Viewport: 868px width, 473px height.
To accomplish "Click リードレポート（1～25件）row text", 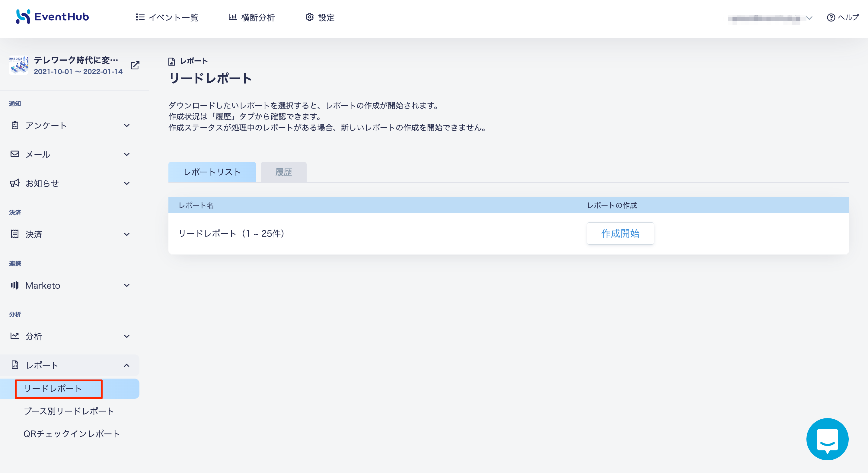I will (x=232, y=233).
